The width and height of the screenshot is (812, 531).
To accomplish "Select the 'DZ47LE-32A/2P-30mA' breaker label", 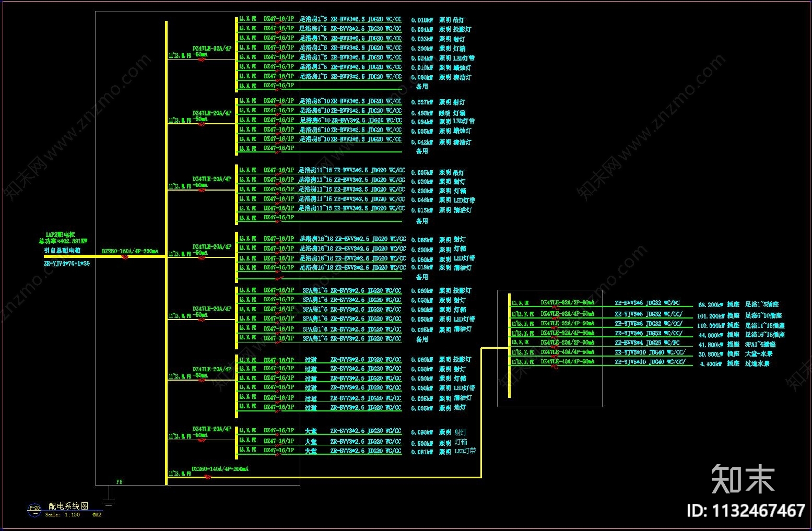I will (x=567, y=303).
